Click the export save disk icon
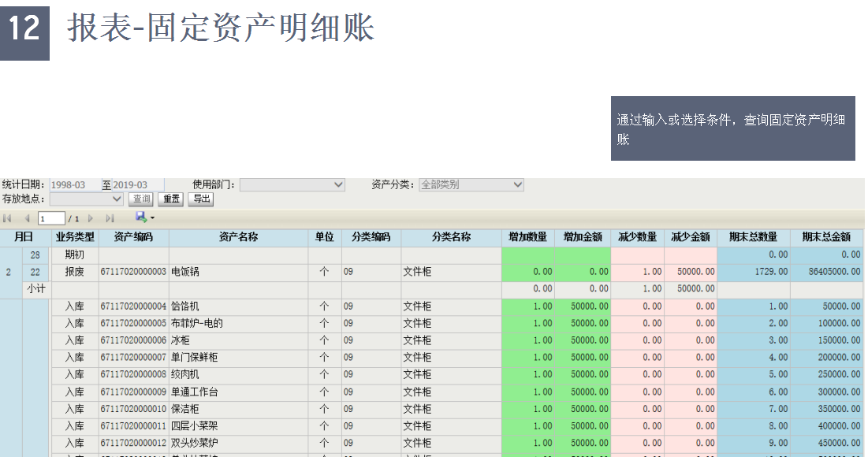Screen dimensions: 868x468 141,217
